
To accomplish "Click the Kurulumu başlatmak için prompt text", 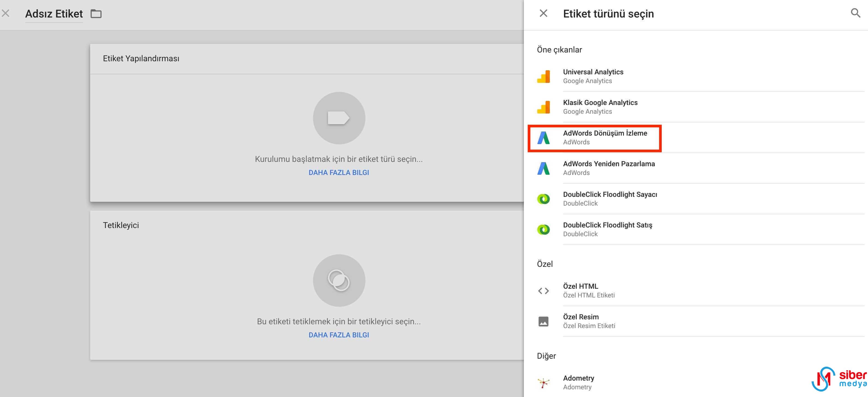I will click(339, 159).
